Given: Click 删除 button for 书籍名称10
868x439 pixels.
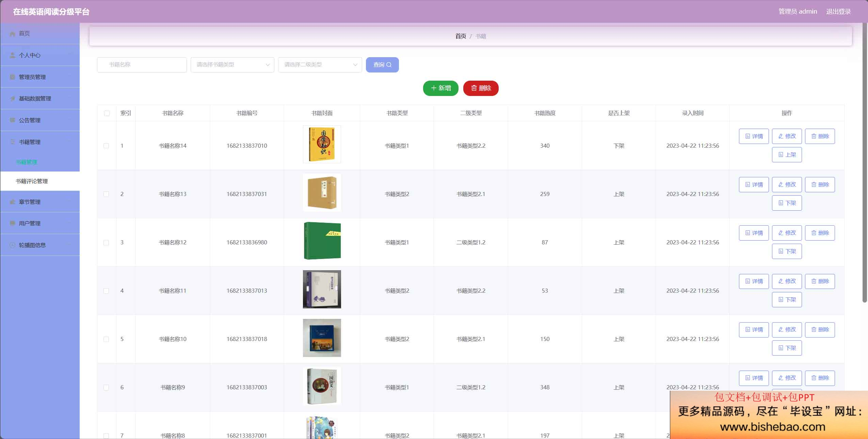Looking at the screenshot, I should click(x=820, y=329).
